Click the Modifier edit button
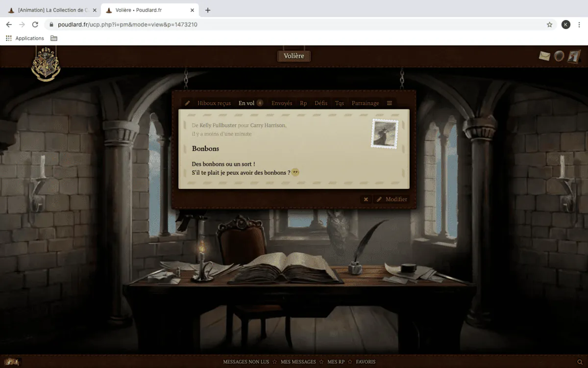The width and height of the screenshot is (588, 368). 392,199
